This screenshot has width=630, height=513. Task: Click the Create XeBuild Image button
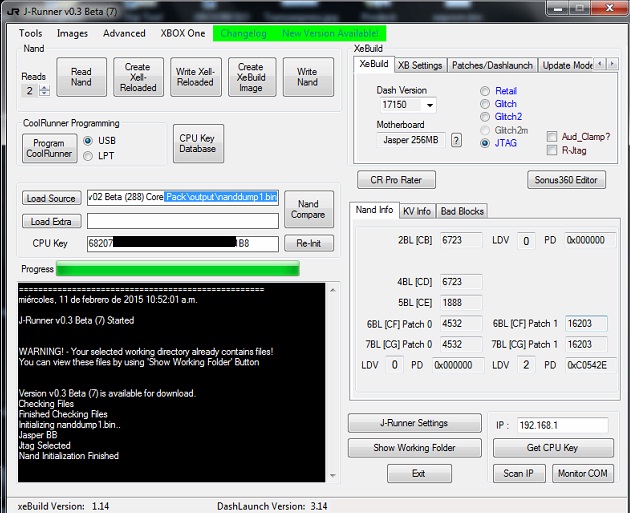point(252,77)
